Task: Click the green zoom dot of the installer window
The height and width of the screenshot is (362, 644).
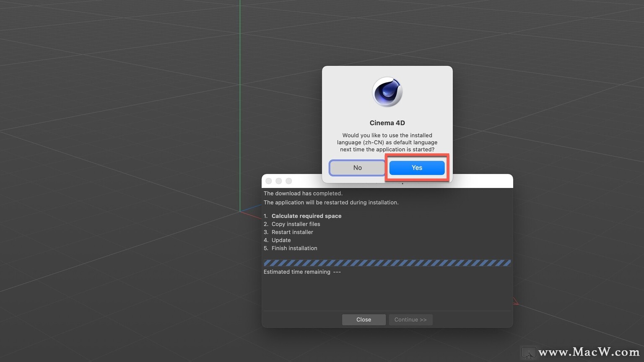Action: [x=289, y=181]
